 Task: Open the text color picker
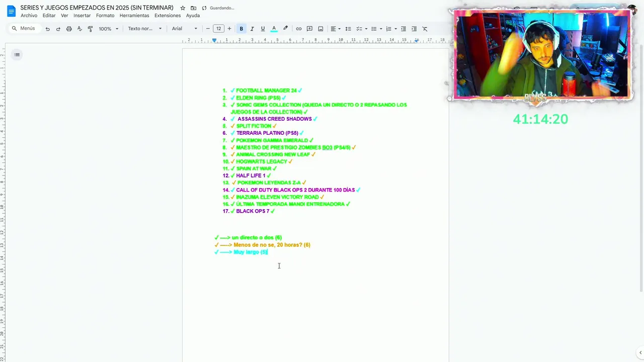pos(274,29)
